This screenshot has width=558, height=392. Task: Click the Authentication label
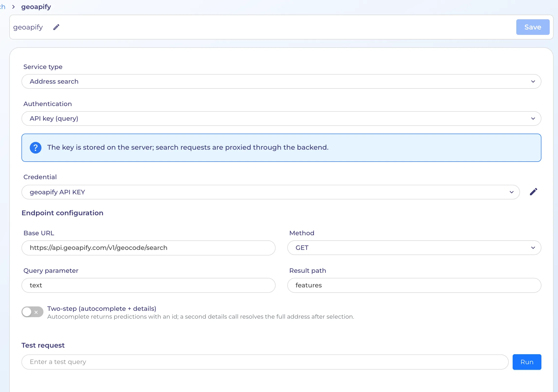(x=48, y=104)
